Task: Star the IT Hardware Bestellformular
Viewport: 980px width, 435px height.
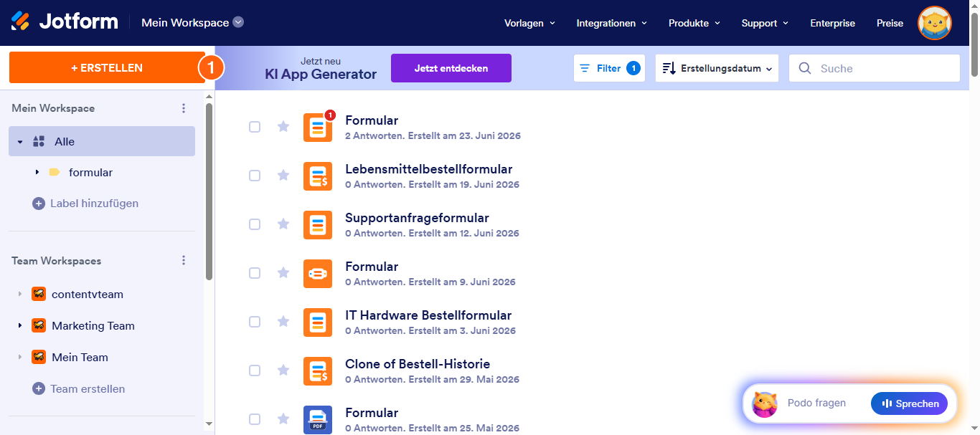Action: pos(283,322)
